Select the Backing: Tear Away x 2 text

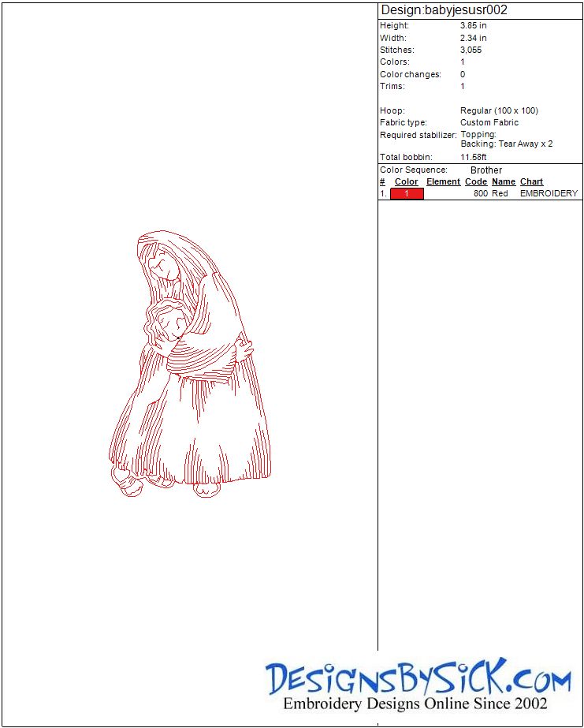coord(507,144)
